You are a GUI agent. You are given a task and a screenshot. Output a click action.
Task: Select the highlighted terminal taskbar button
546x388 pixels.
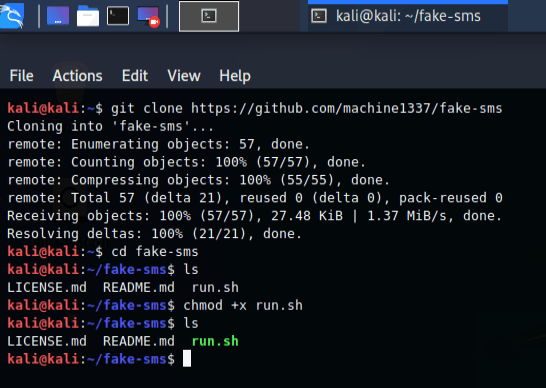point(209,16)
